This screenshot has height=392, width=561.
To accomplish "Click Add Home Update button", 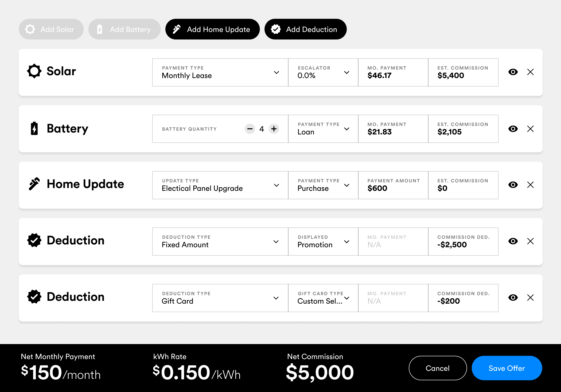I will (212, 29).
